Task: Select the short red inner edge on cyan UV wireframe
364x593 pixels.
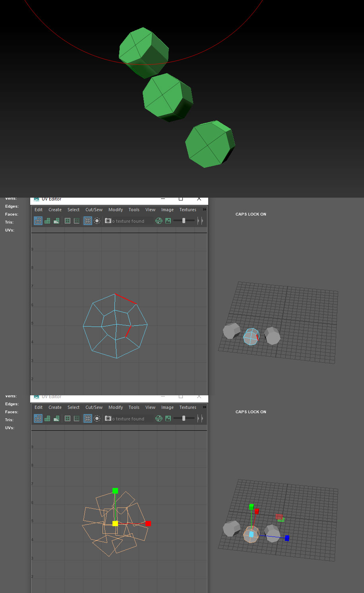Action: pyautogui.click(x=128, y=331)
